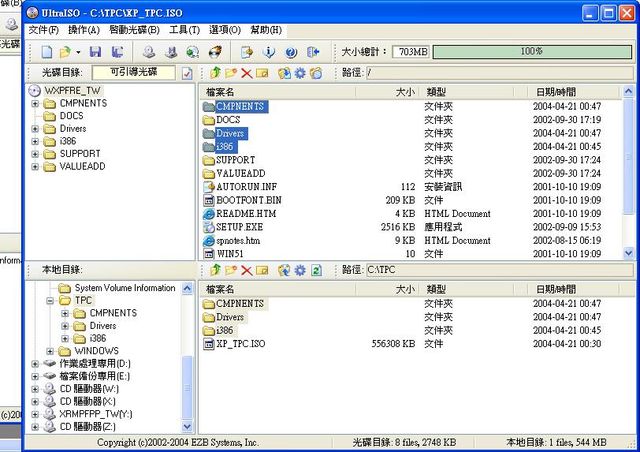Click the image properties checkmark icon
The height and width of the screenshot is (452, 640).
pyautogui.click(x=187, y=73)
